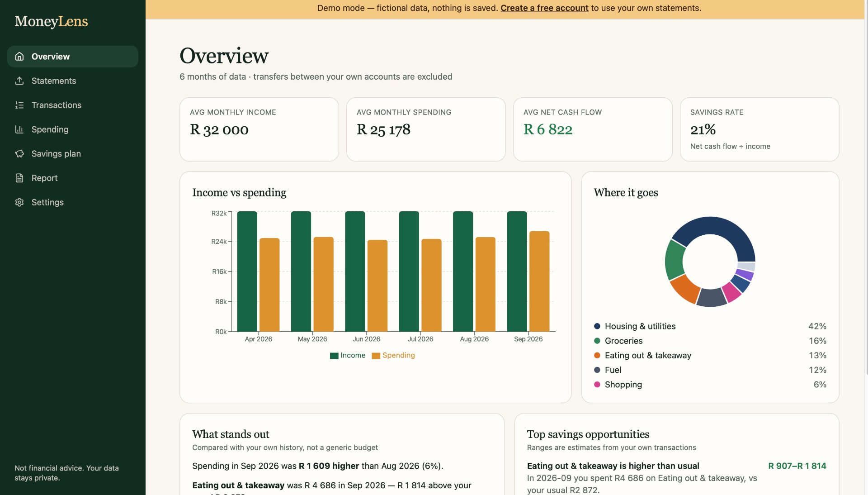Select the Housing & utilities legend dot
The width and height of the screenshot is (868, 495).
(x=597, y=326)
